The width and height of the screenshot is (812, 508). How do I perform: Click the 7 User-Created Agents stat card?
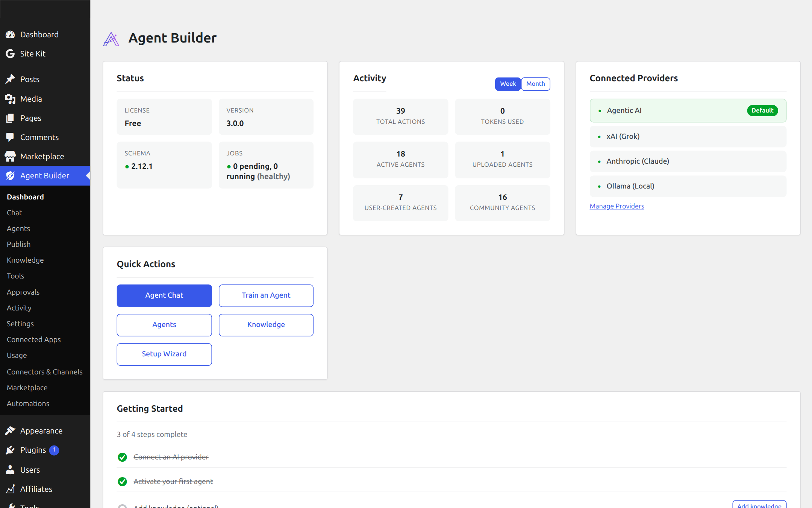pos(400,203)
